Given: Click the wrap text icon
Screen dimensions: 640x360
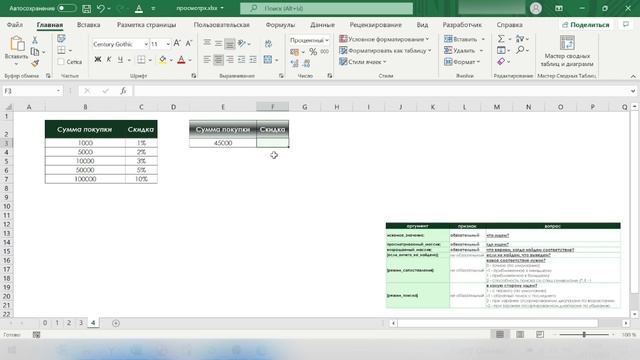Looking at the screenshot, I should click(268, 43).
